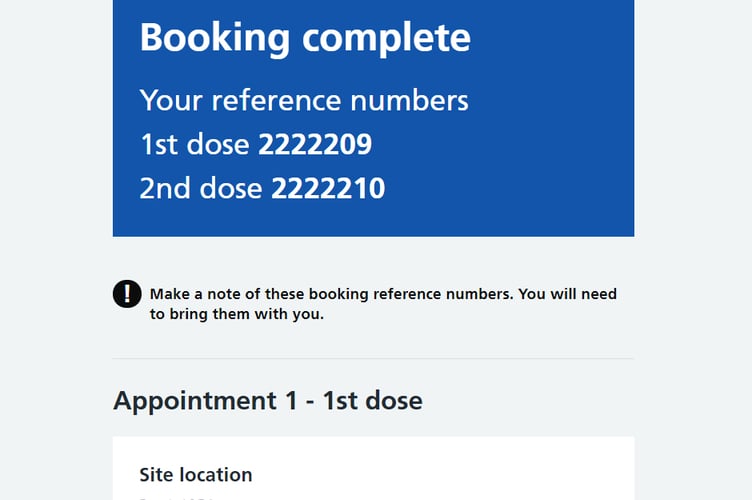Select 2nd dose reference number 2222210
This screenshot has height=500, width=752.
pyautogui.click(x=329, y=188)
